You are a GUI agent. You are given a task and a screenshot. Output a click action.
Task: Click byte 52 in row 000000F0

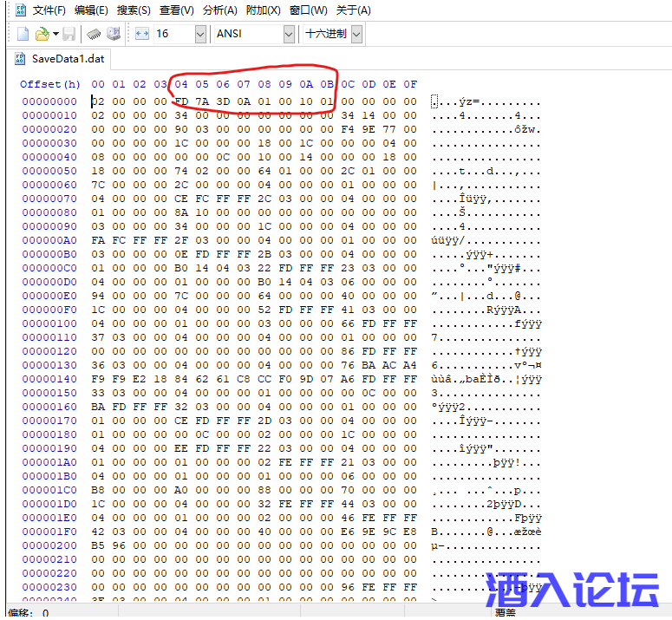[264, 310]
